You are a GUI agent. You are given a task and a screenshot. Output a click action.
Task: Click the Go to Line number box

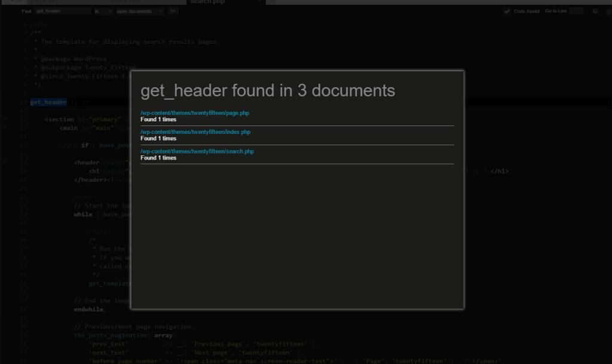coord(576,11)
